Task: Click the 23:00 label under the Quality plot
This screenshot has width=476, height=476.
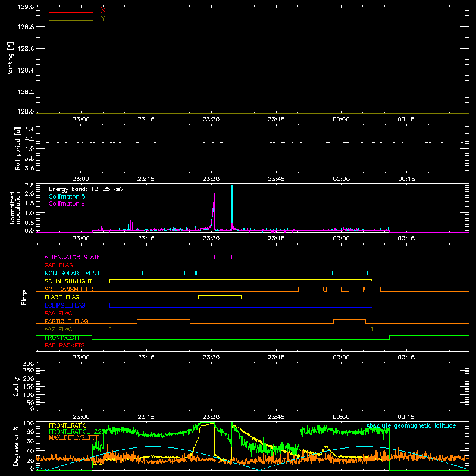Action: pyautogui.click(x=81, y=417)
